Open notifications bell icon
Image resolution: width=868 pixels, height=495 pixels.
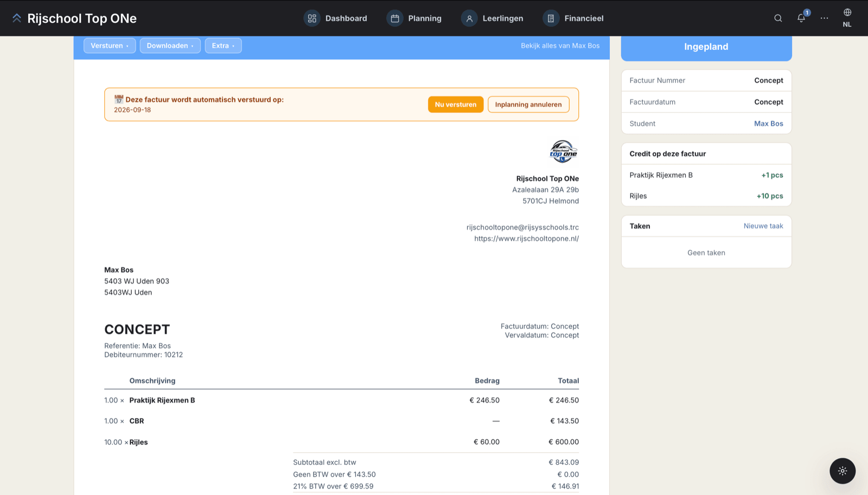pyautogui.click(x=801, y=18)
